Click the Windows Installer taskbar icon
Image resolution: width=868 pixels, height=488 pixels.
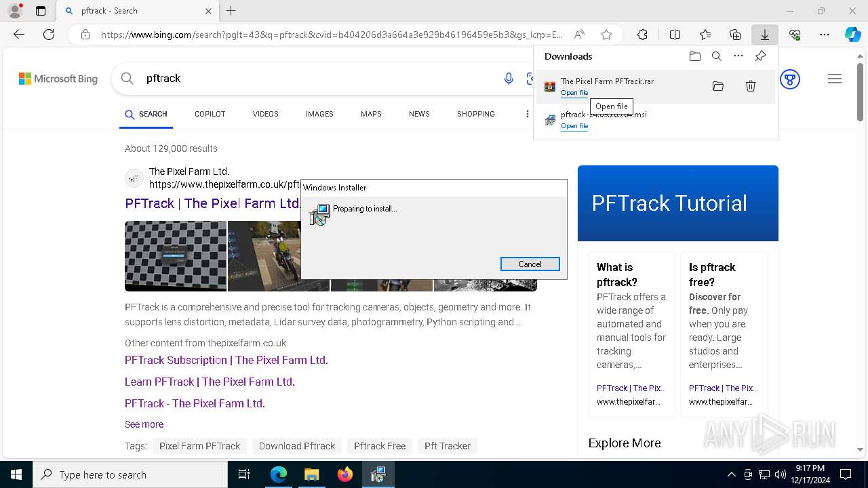point(378,474)
